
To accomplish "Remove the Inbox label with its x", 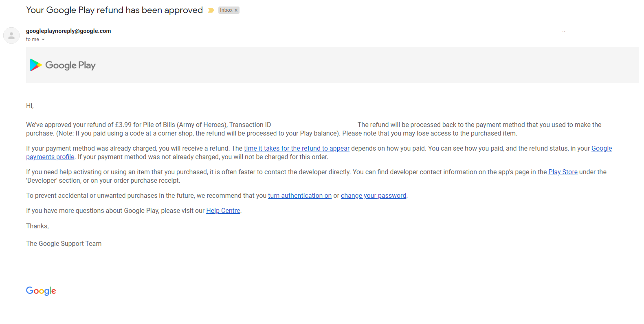I will (236, 11).
